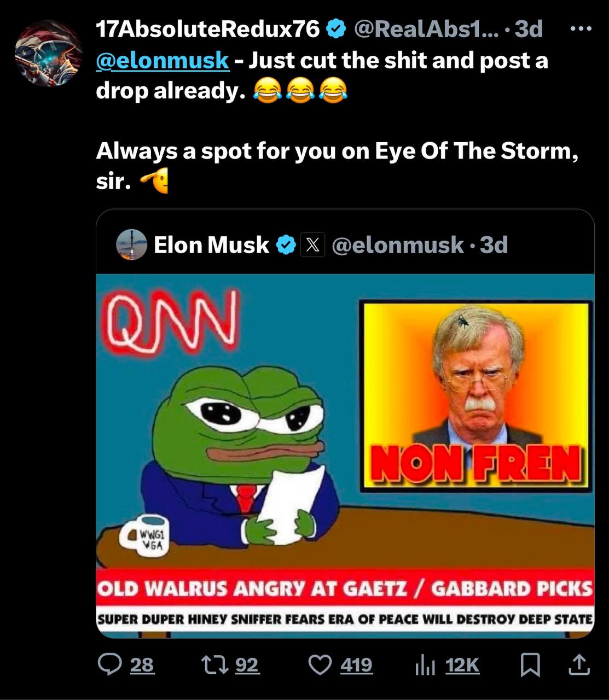Click the Elon Musk name in quote
This screenshot has height=700, width=609.
point(211,245)
